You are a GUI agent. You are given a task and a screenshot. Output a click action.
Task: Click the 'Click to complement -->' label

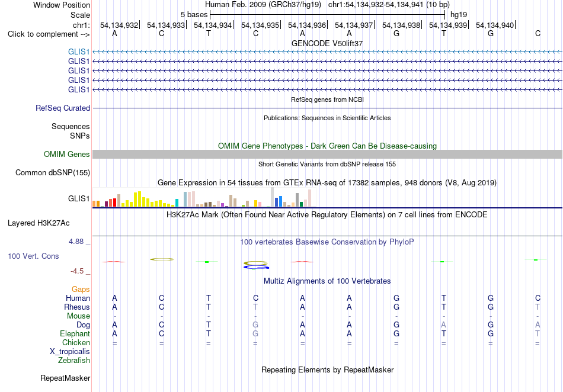49,34
